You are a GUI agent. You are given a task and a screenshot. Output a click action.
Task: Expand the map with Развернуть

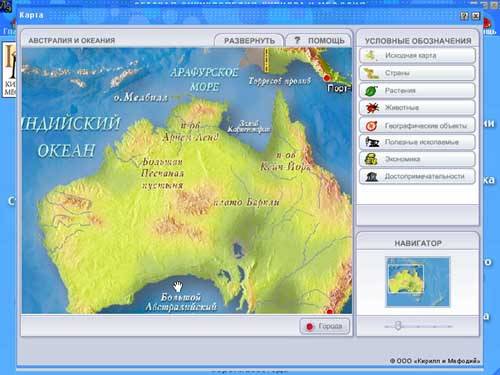pyautogui.click(x=249, y=41)
